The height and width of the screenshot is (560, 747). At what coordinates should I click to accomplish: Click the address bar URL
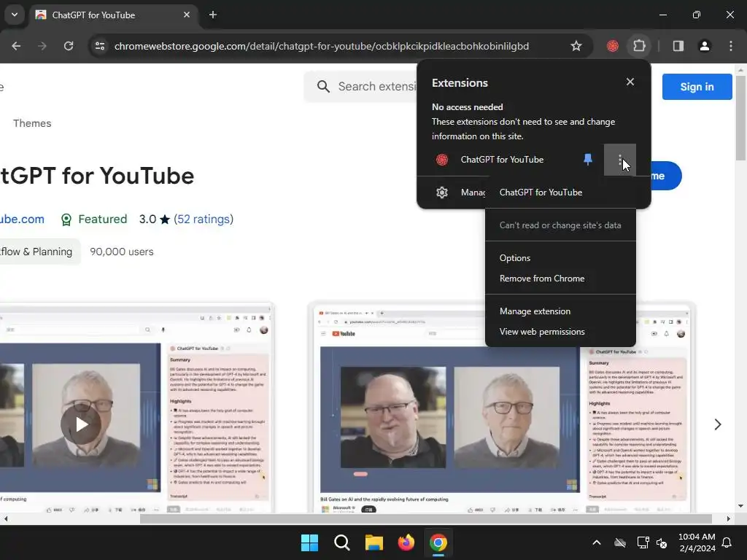pos(322,46)
